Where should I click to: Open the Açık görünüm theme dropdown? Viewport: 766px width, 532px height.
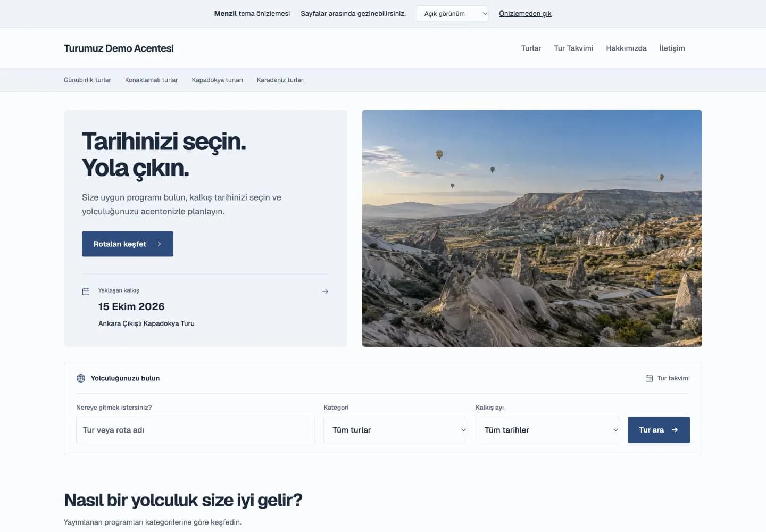point(452,14)
